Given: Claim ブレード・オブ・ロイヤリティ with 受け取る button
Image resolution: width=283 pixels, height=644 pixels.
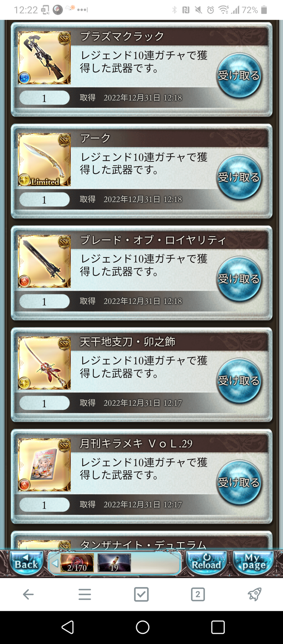Looking at the screenshot, I should pyautogui.click(x=239, y=279).
